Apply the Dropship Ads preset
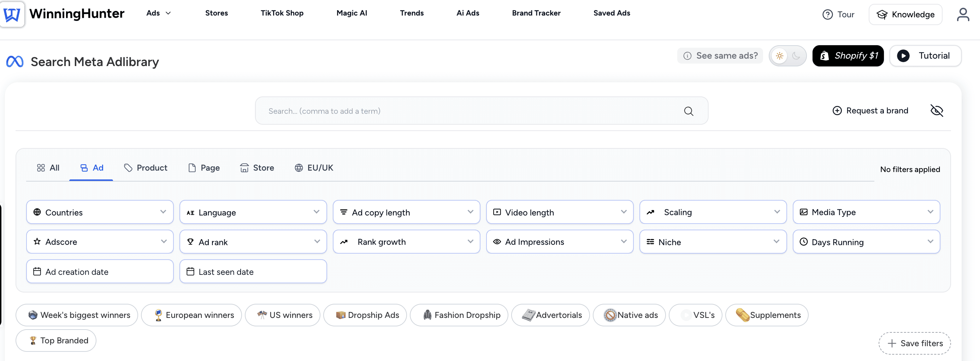The image size is (980, 361). coord(365,315)
